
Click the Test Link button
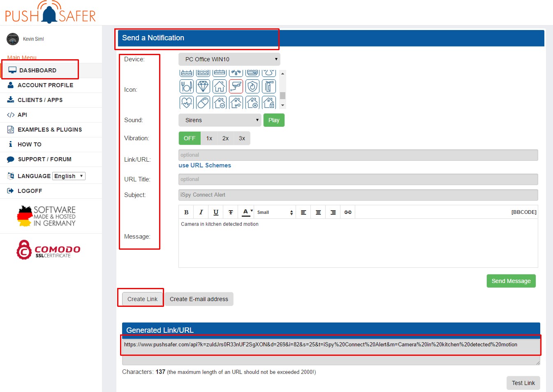point(523,383)
